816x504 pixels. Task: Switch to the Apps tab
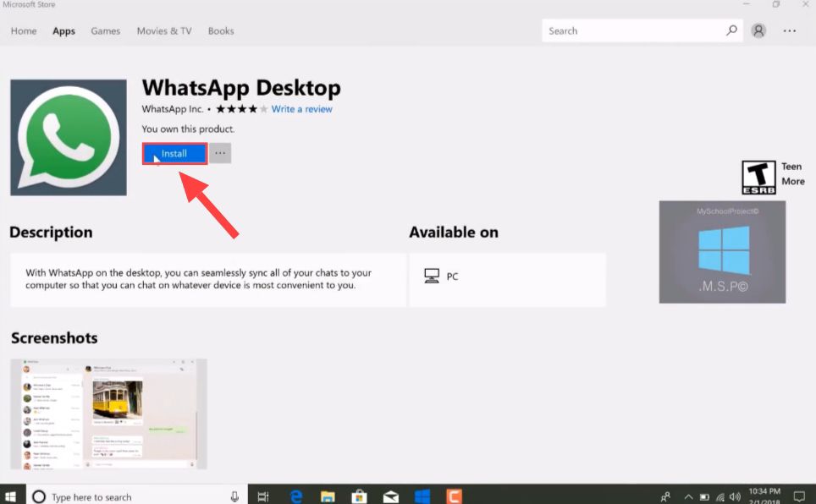pos(64,31)
